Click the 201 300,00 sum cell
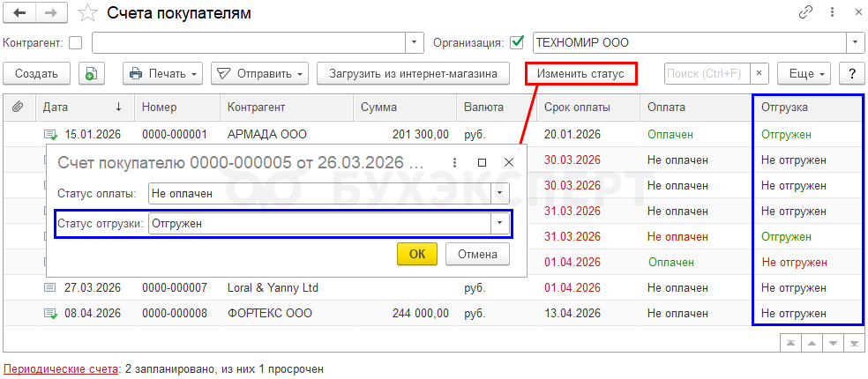 405,134
